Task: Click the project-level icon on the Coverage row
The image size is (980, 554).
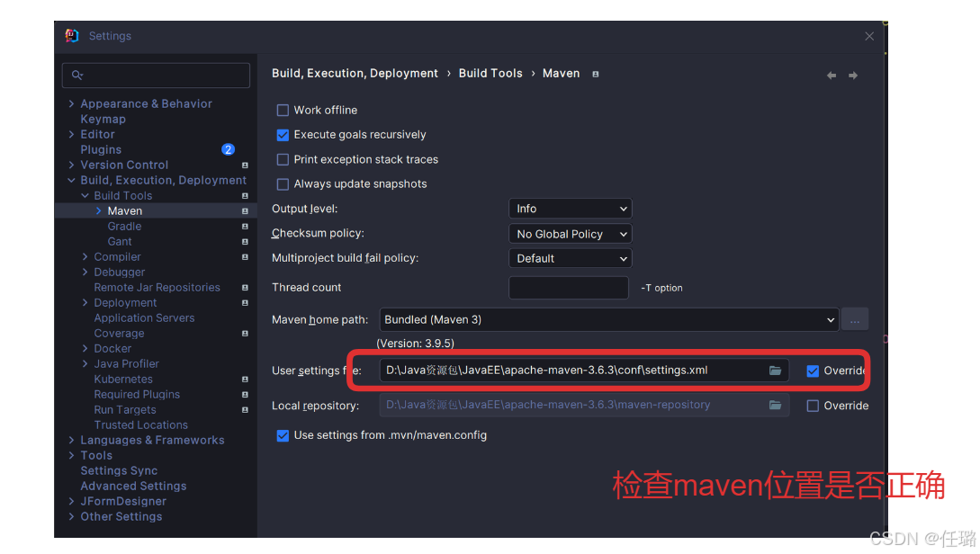Action: [x=245, y=334]
